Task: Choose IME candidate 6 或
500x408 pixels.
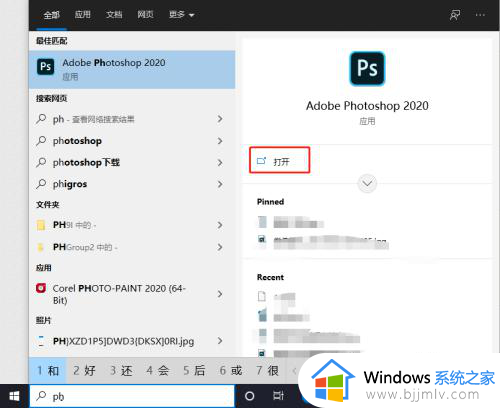Action: (231, 370)
